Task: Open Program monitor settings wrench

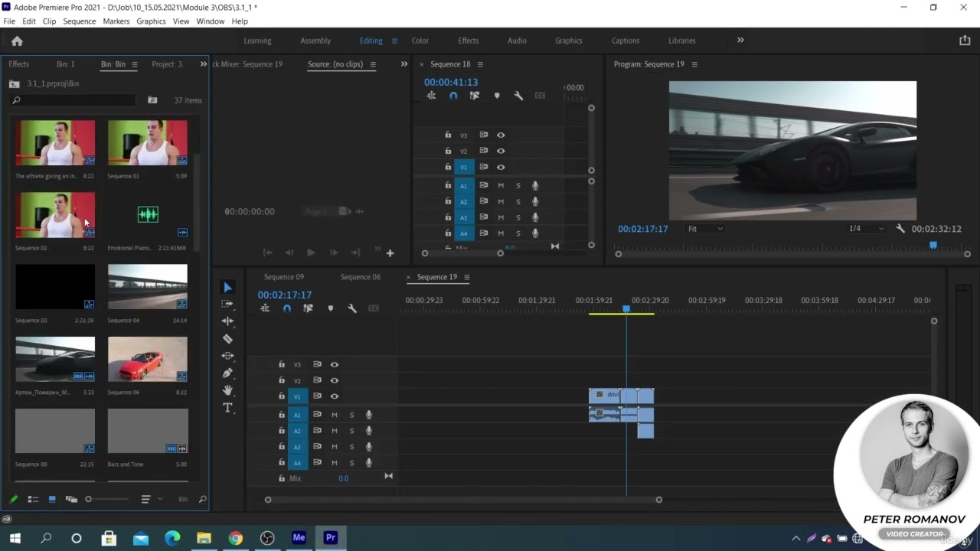Action: [900, 229]
